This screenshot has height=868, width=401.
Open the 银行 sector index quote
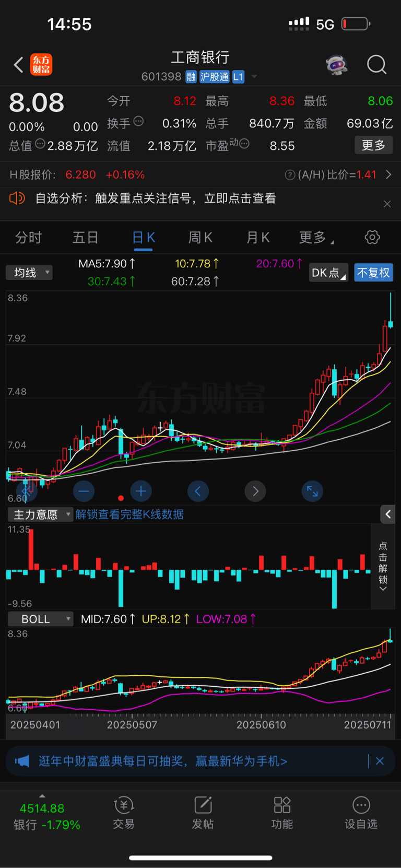46,816
